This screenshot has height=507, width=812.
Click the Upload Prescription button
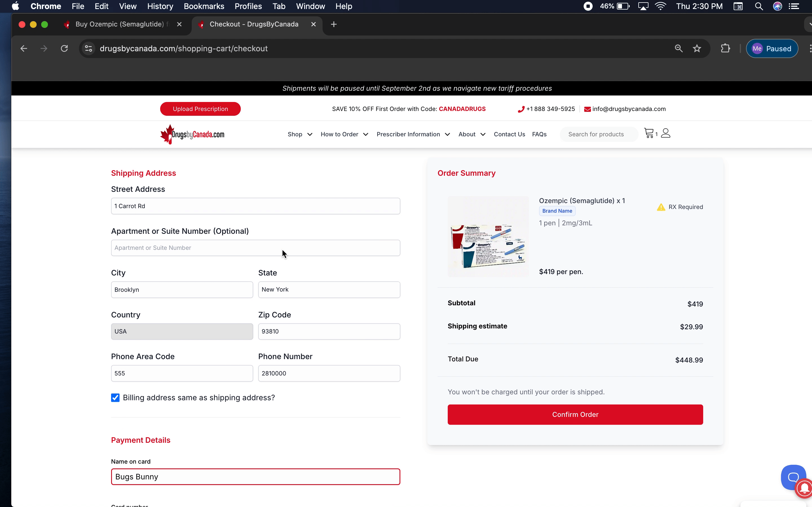[x=200, y=109]
